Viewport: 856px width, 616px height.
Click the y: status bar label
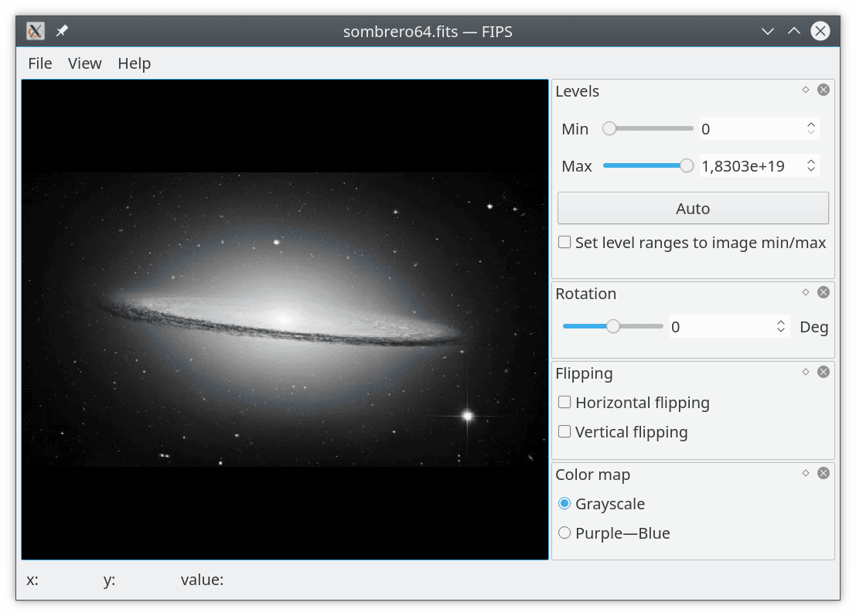coord(109,580)
